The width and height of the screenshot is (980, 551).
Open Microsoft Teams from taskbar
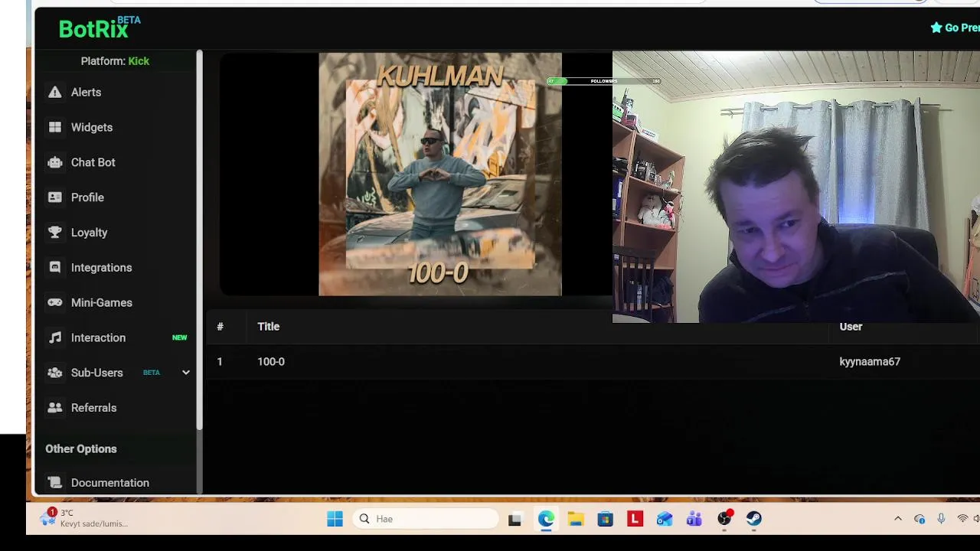(x=694, y=520)
